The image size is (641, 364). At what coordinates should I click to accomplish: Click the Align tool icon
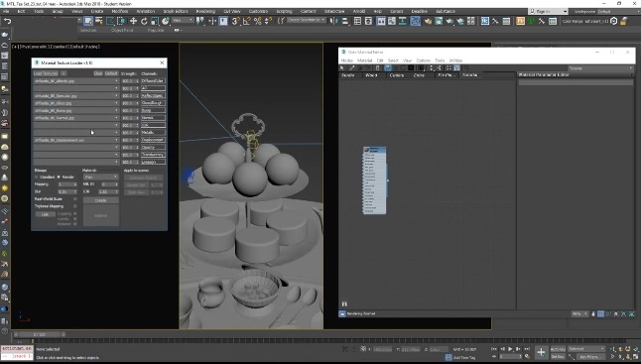pyautogui.click(x=345, y=21)
